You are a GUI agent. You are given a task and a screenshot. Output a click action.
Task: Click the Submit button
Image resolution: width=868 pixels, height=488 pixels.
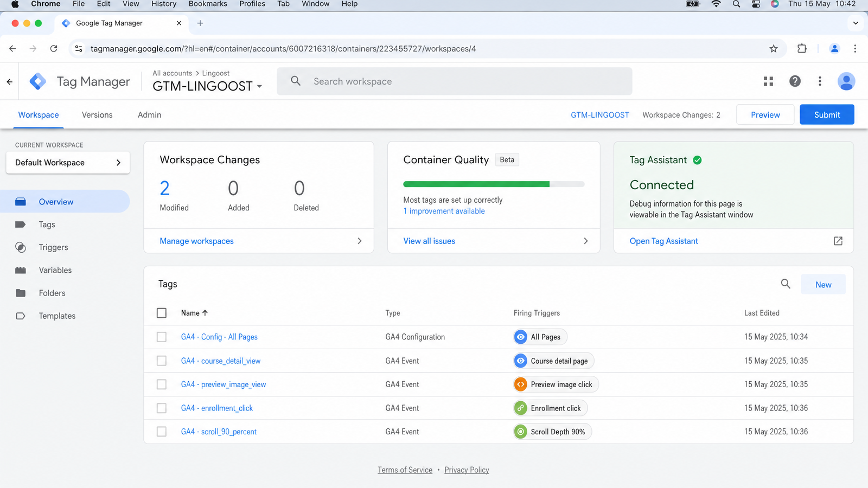[x=827, y=114]
